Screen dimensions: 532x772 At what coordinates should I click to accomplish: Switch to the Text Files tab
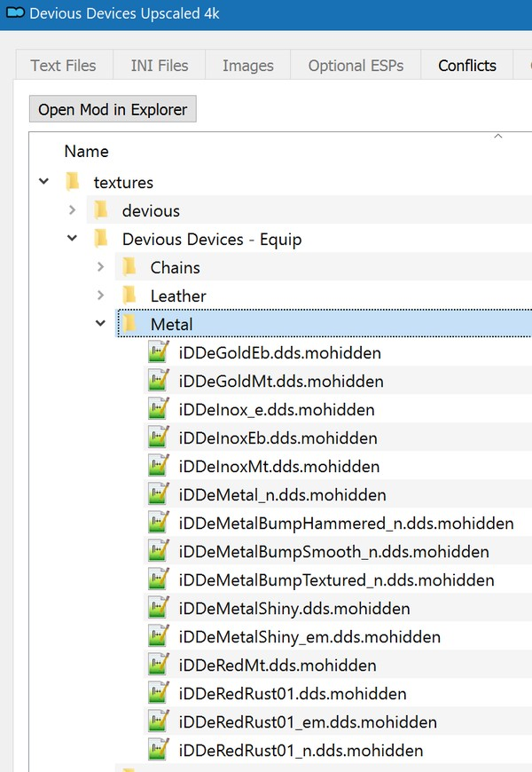[63, 66]
